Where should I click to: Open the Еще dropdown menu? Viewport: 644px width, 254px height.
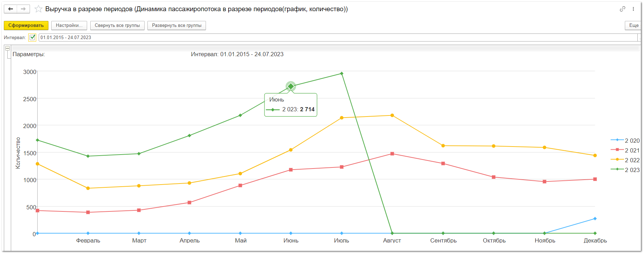point(633,25)
